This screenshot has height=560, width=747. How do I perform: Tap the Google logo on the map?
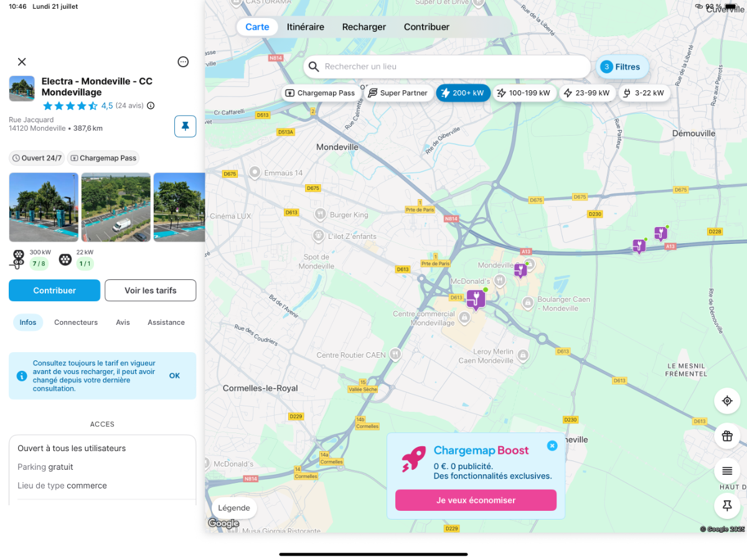click(x=223, y=524)
